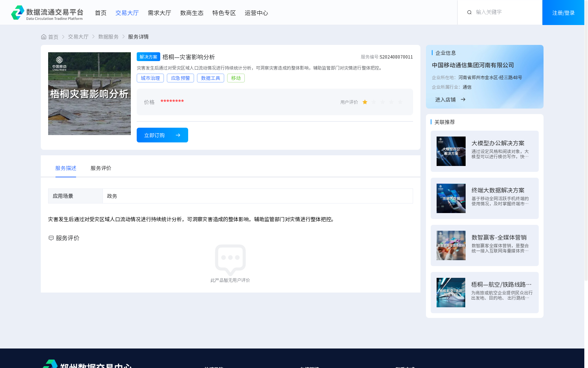Click the arrow in 立即订购 button

[178, 135]
